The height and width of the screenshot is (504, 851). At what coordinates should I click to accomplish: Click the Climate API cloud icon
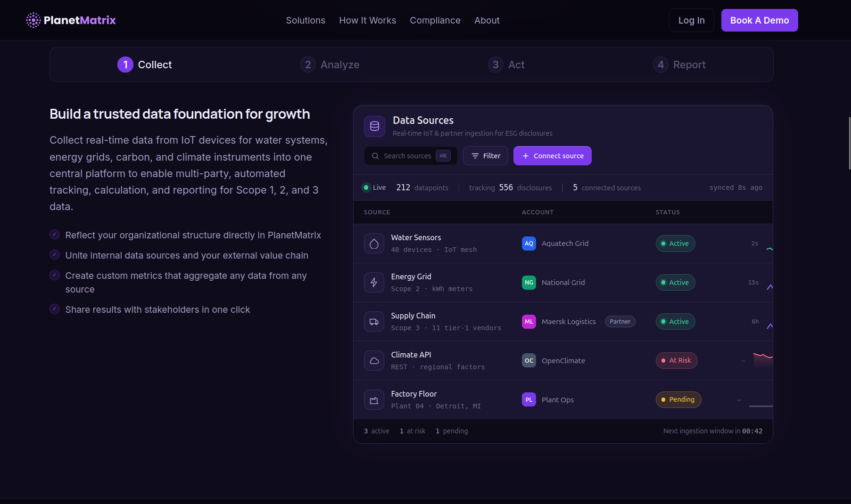tap(374, 361)
